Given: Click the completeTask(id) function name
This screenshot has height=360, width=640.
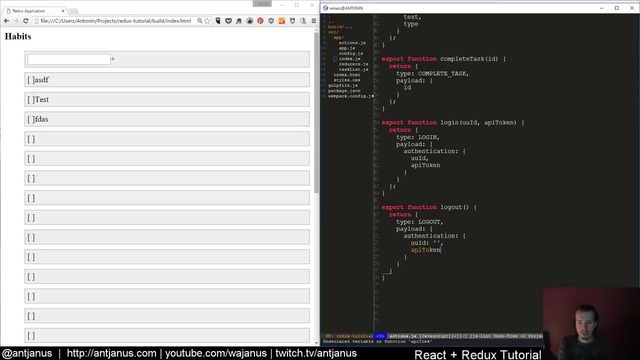Looking at the screenshot, I should click(469, 59).
